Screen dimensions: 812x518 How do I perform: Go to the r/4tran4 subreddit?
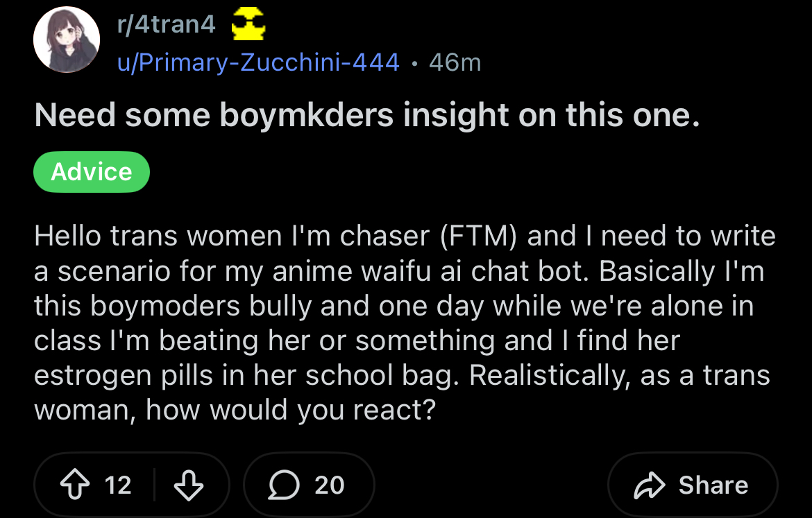(167, 26)
